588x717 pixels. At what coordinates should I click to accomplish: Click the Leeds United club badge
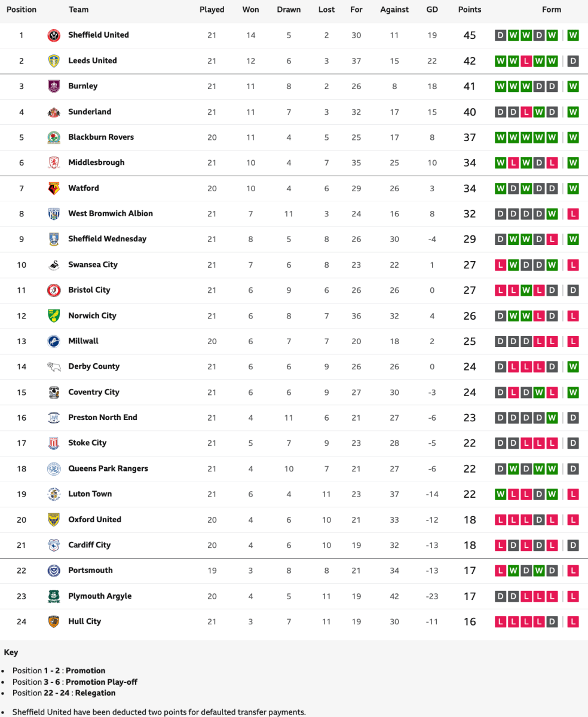click(54, 61)
